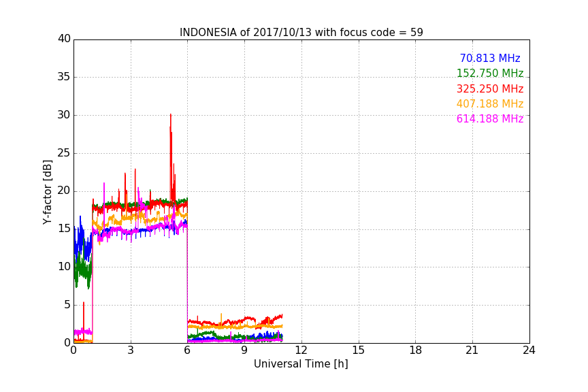Click the y-axis tick value 25
Image resolution: width=588 pixels, height=392 pixels.
(64, 152)
